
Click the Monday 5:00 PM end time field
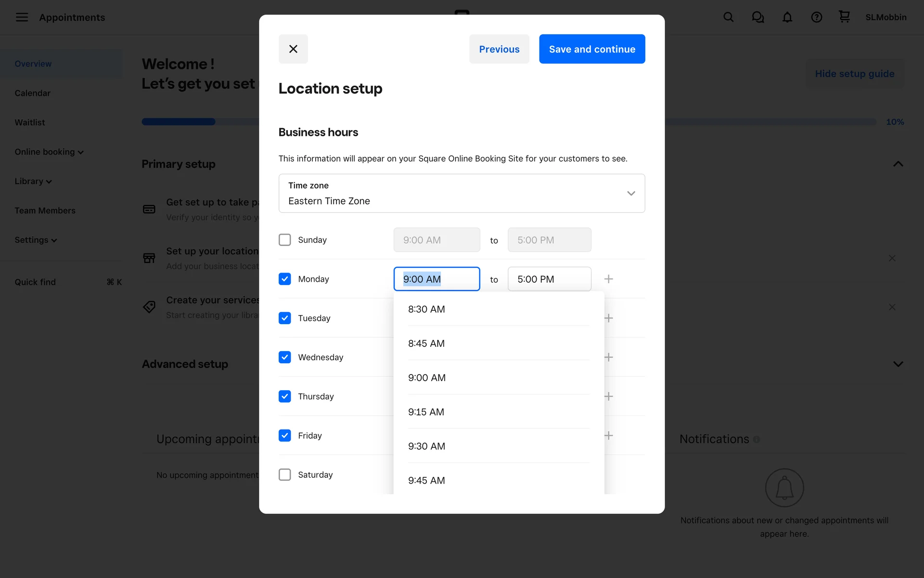tap(549, 279)
